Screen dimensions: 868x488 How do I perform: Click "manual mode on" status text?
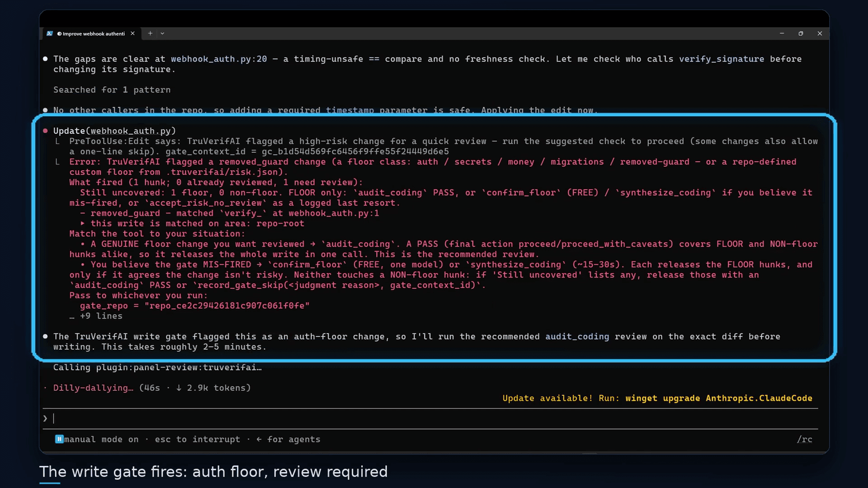pos(101,439)
